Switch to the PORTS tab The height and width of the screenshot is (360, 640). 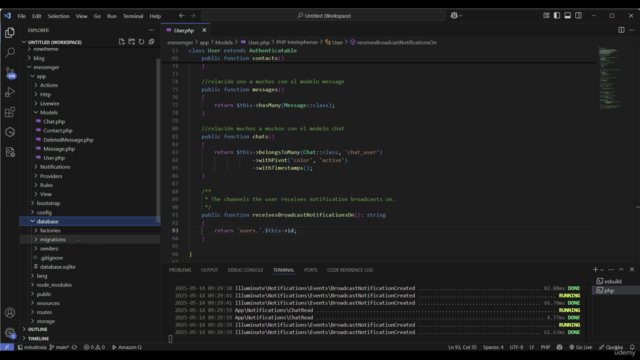[x=311, y=270]
